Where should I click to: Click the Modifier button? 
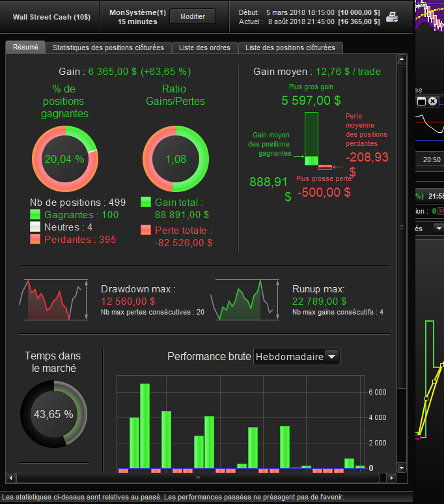pos(193,16)
